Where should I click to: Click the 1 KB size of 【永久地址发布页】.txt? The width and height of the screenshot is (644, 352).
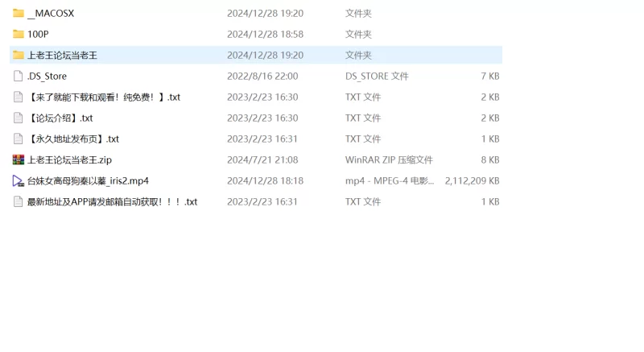click(490, 139)
